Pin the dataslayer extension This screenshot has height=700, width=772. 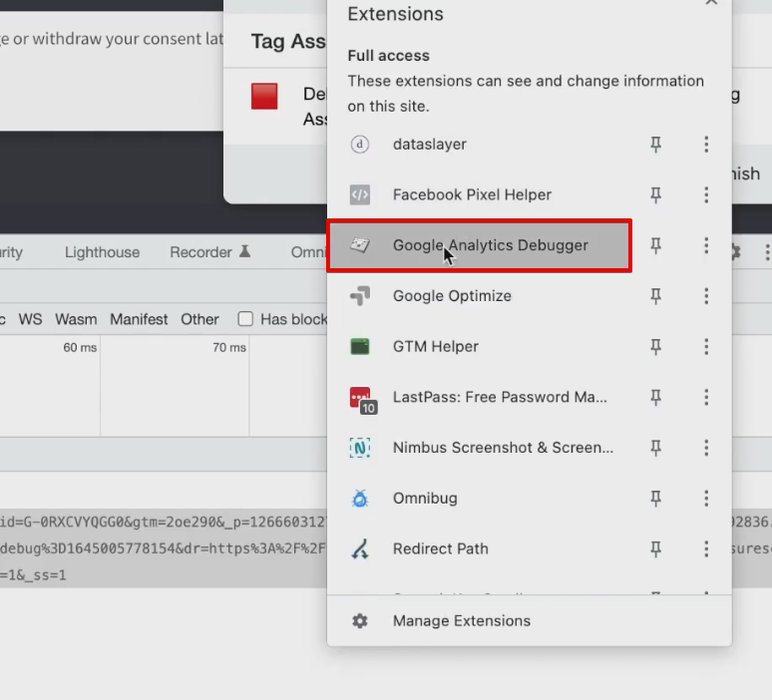tap(656, 145)
